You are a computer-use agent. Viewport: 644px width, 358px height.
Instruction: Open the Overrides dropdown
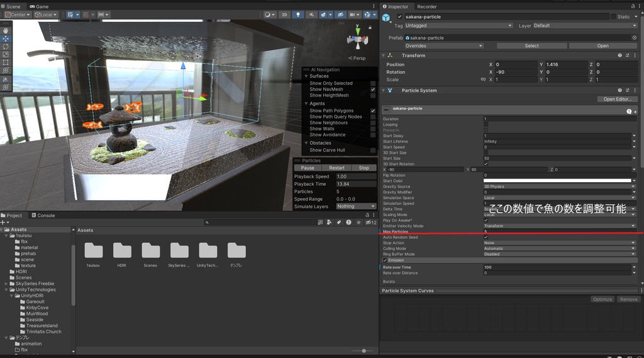tap(443, 46)
